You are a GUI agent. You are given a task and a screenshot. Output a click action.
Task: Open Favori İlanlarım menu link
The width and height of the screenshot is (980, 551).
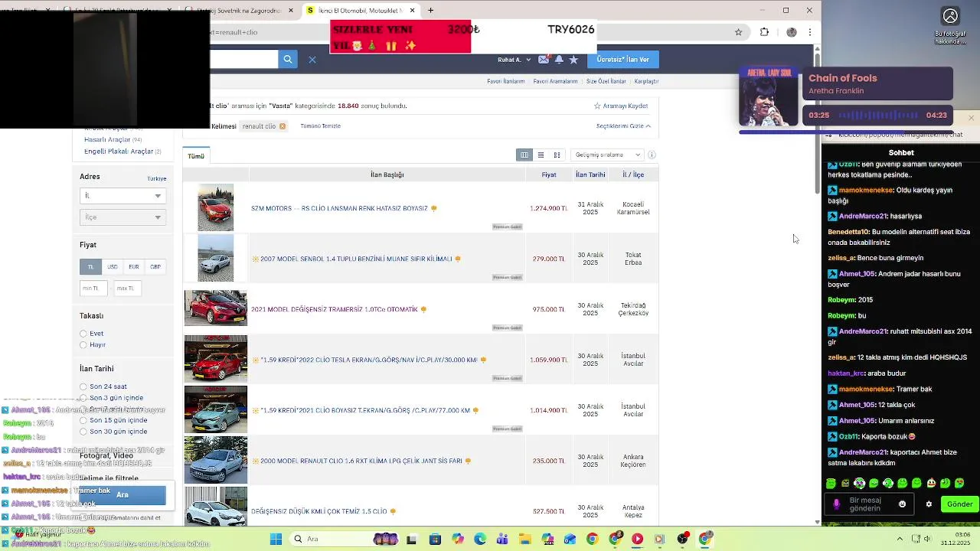click(506, 81)
